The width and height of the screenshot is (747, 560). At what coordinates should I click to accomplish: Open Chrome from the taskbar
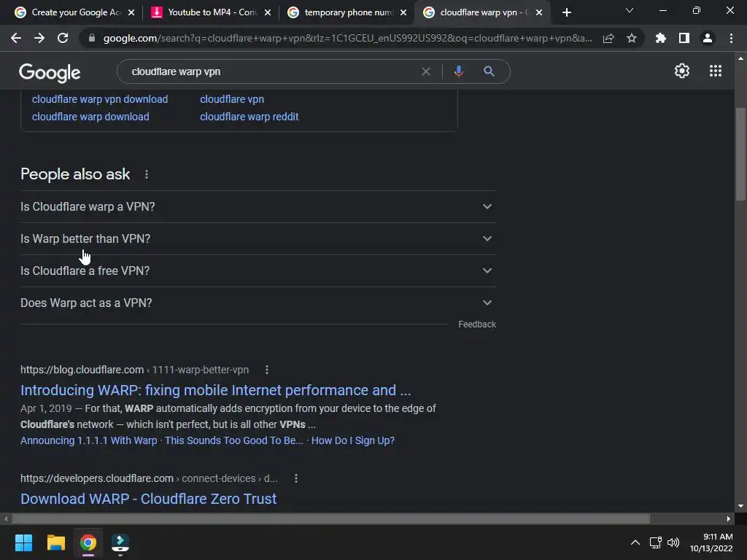point(88,542)
